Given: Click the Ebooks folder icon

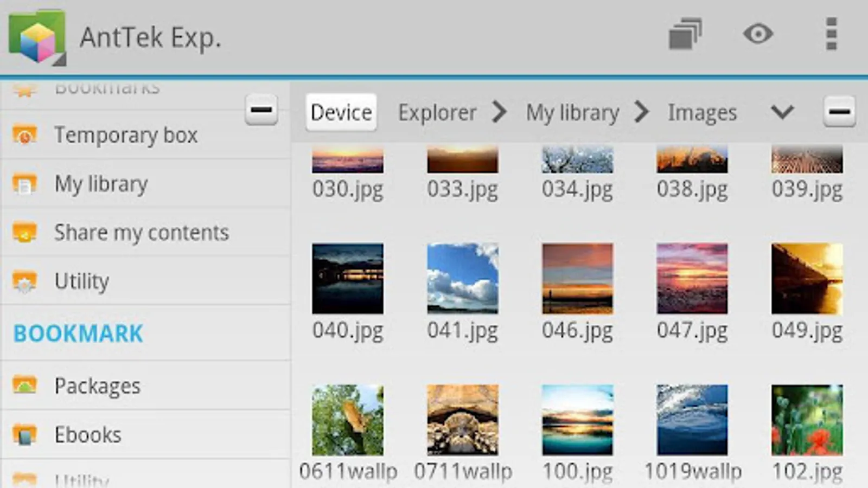Looking at the screenshot, I should pyautogui.click(x=24, y=435).
